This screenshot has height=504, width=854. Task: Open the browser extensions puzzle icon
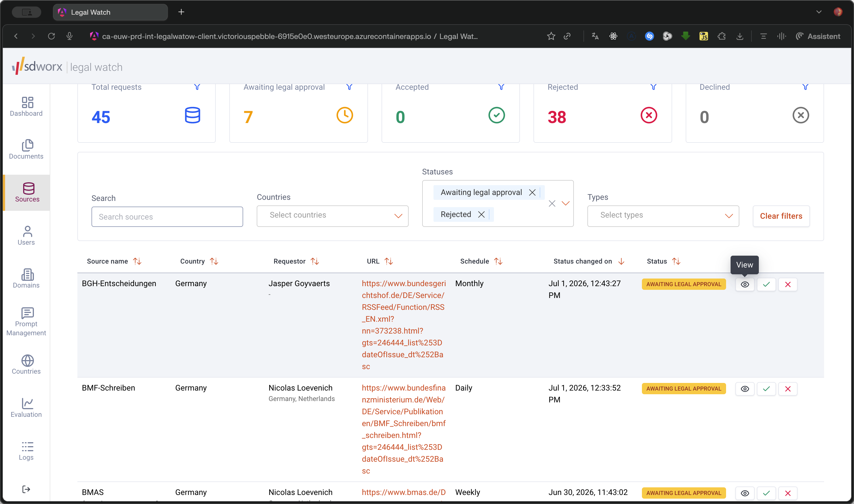(722, 36)
